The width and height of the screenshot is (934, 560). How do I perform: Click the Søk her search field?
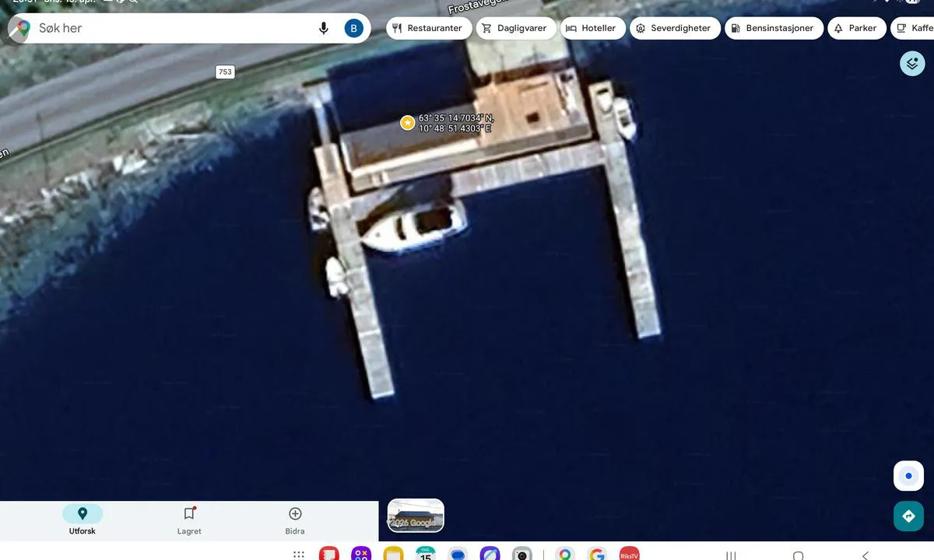[x=171, y=29]
